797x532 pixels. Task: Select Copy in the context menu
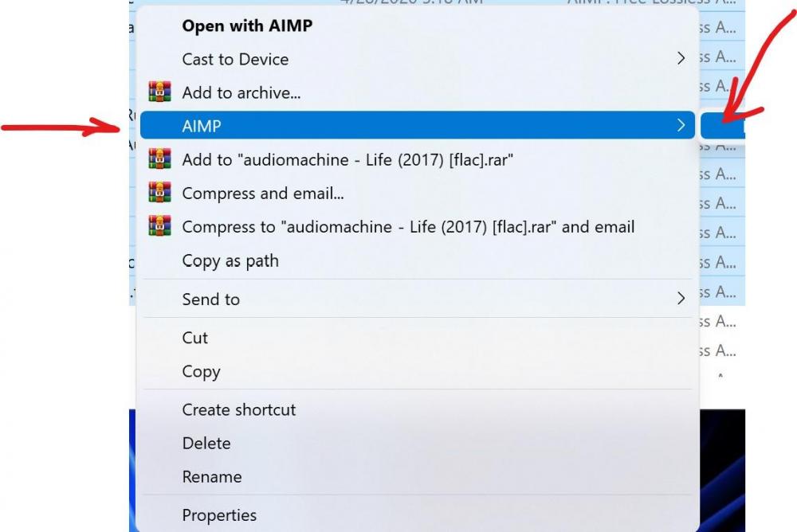click(x=201, y=371)
